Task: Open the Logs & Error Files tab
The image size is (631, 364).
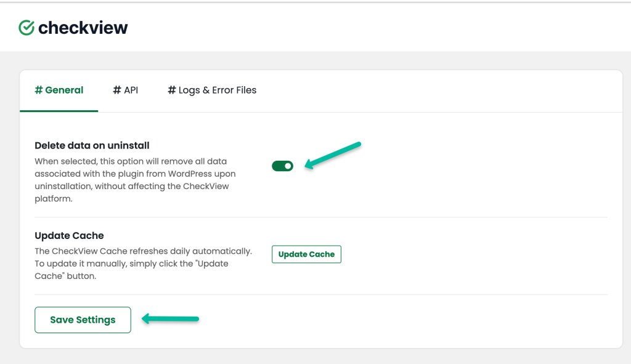Action: (212, 90)
